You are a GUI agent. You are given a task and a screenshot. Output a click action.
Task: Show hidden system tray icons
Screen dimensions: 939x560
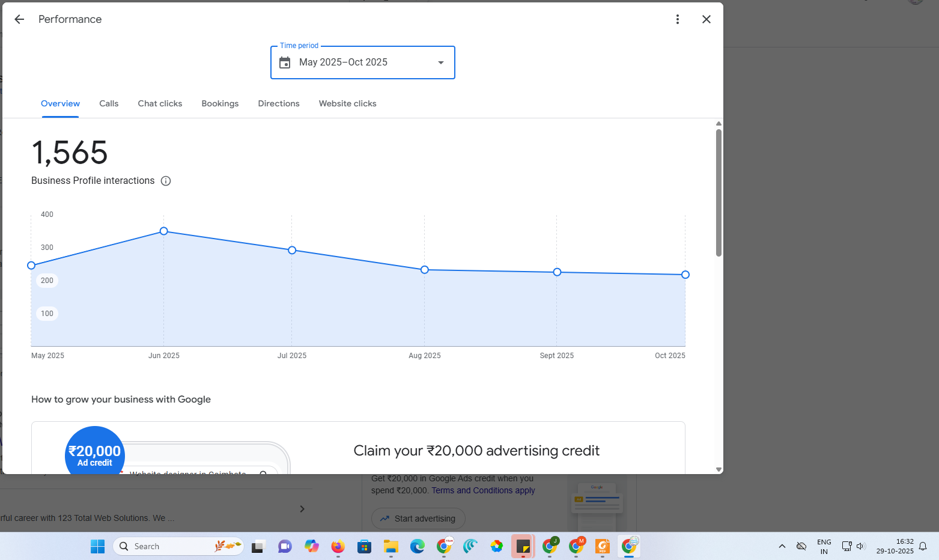click(782, 546)
